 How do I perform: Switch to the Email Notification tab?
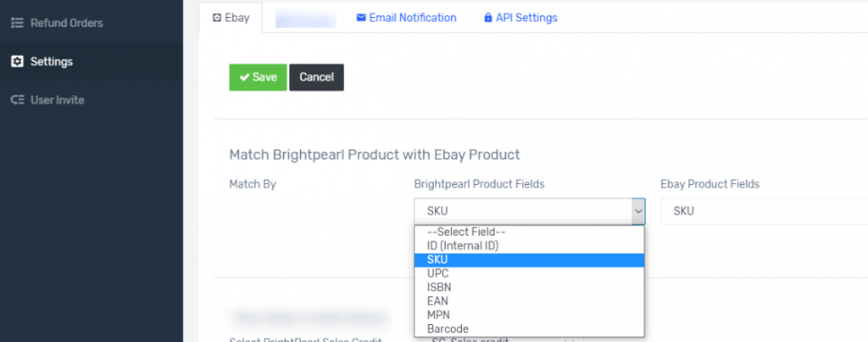(x=406, y=18)
